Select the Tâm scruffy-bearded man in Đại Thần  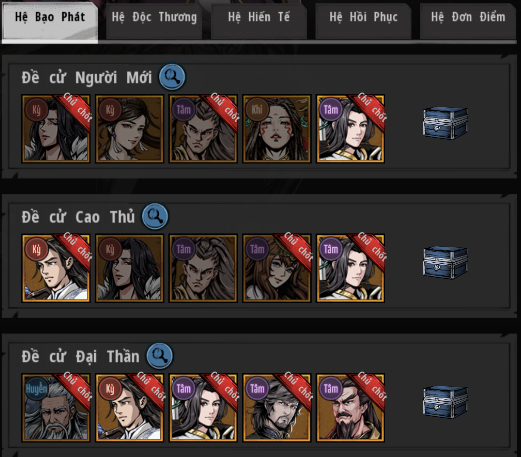click(277, 408)
